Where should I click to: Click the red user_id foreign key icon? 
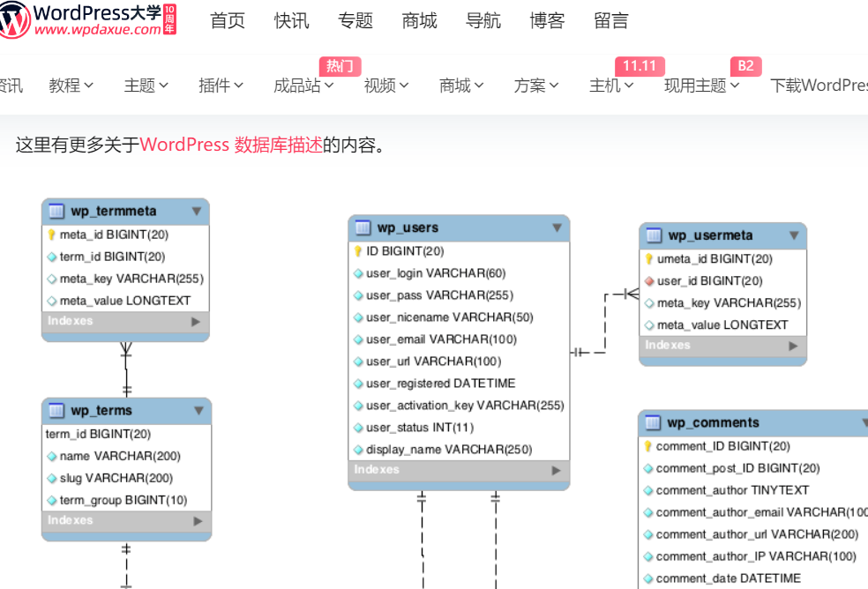(x=649, y=281)
